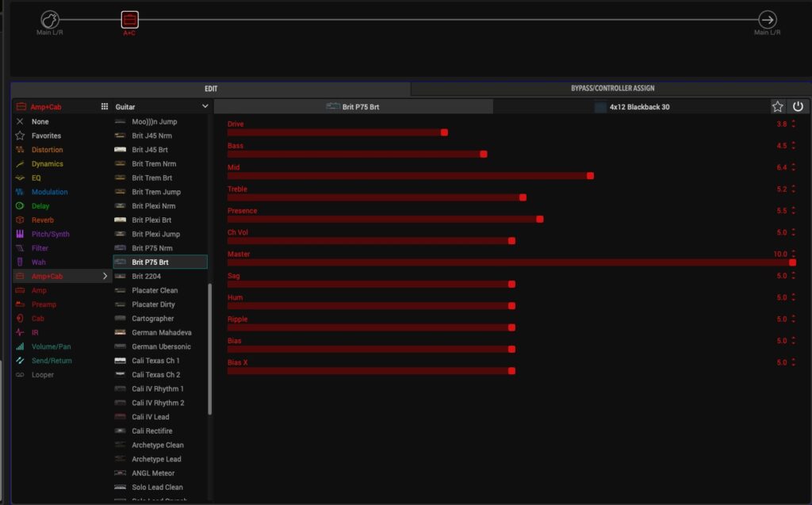This screenshot has height=505, width=812.
Task: Adjust the Drive value stepper arrows
Action: point(794,124)
